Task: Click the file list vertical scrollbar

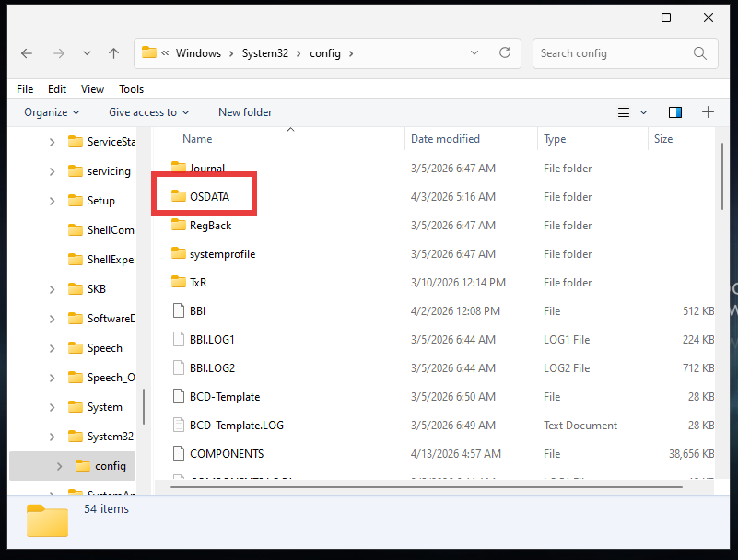Action: tap(722, 177)
